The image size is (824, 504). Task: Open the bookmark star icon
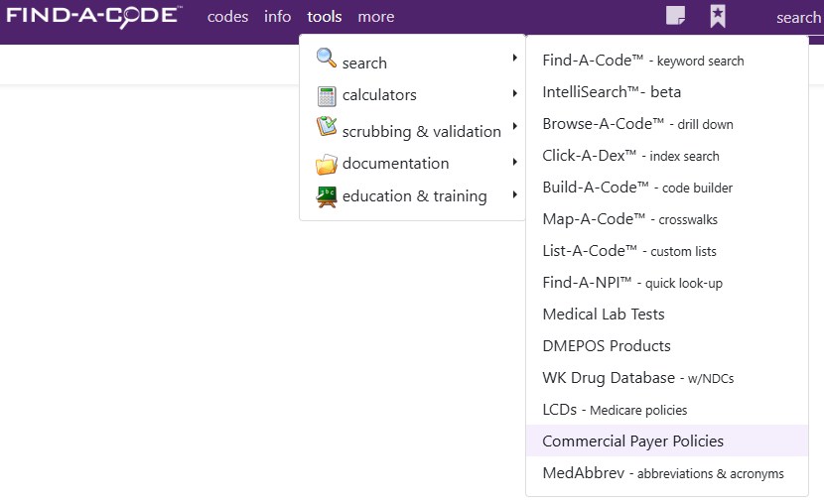718,16
